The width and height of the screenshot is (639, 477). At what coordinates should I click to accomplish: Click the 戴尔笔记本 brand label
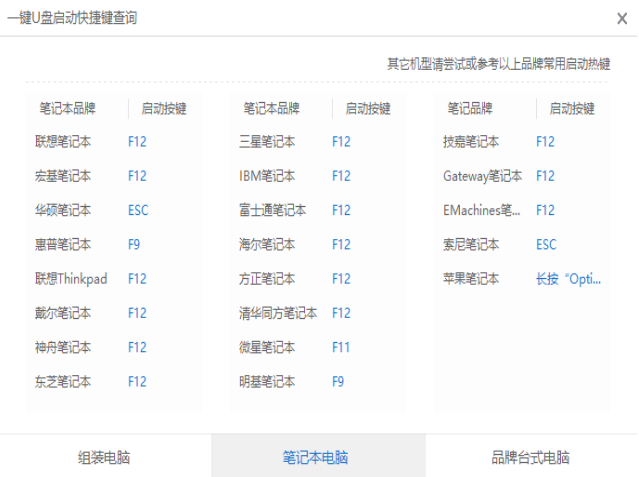(x=63, y=313)
